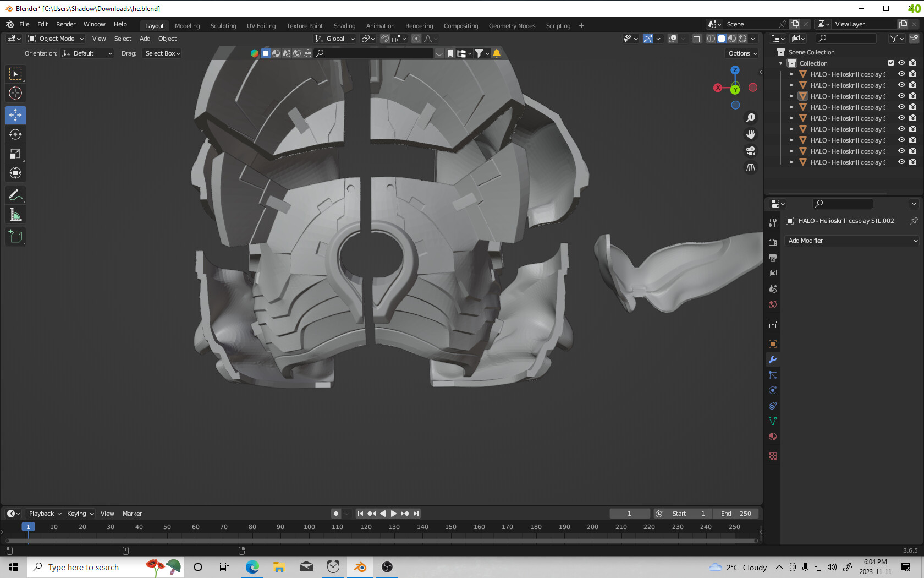
Task: Switch to material preview shading
Action: pos(732,39)
